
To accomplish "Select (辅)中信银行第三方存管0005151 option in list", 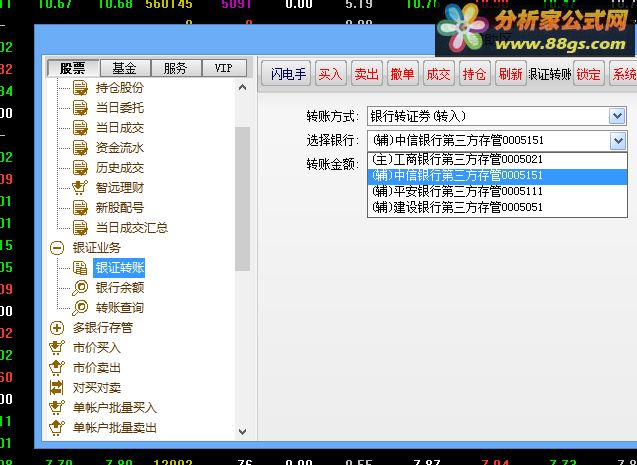I will coord(497,176).
